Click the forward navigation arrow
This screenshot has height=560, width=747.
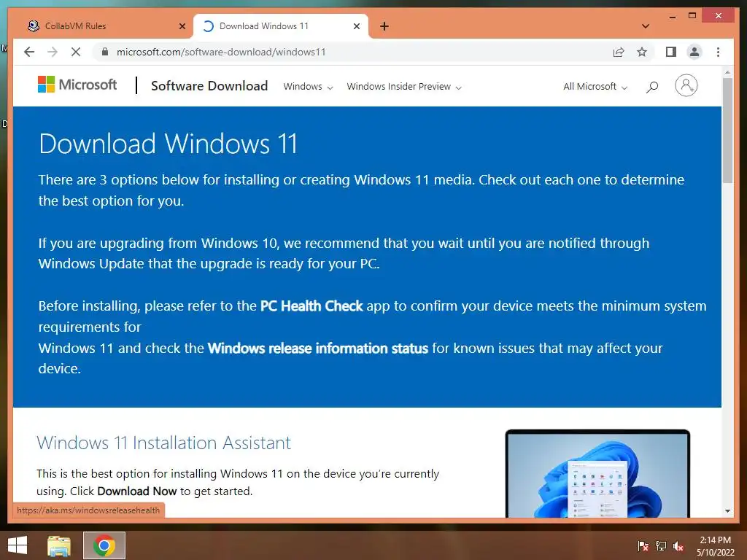click(x=53, y=52)
